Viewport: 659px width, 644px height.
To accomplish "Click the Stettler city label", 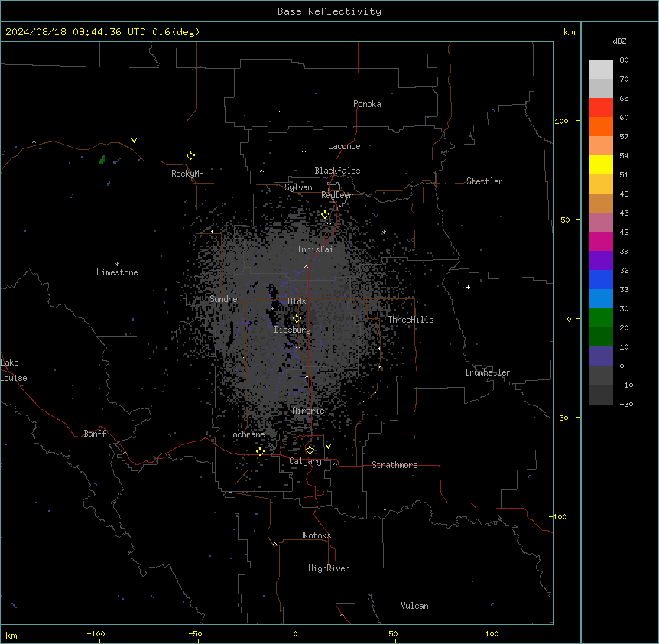I will pyautogui.click(x=485, y=181).
